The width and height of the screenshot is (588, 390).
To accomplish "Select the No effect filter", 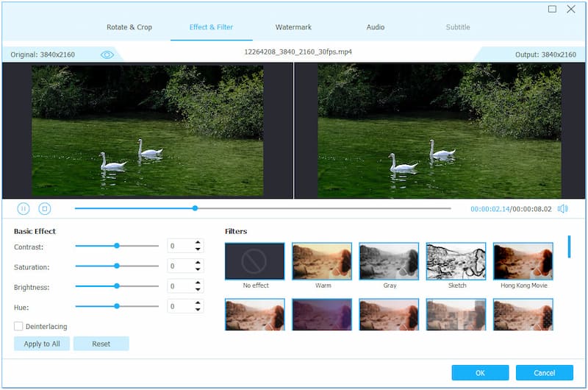I will (x=254, y=261).
